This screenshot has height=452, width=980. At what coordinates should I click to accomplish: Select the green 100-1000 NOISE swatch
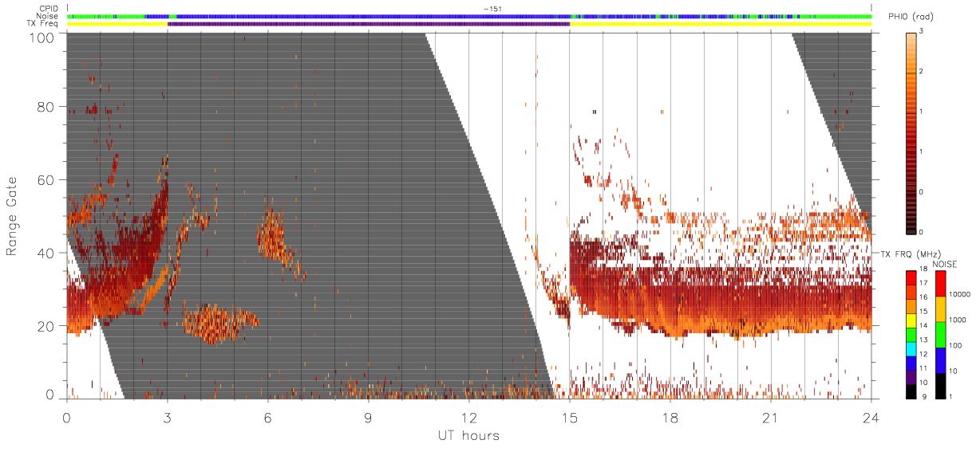click(x=939, y=334)
